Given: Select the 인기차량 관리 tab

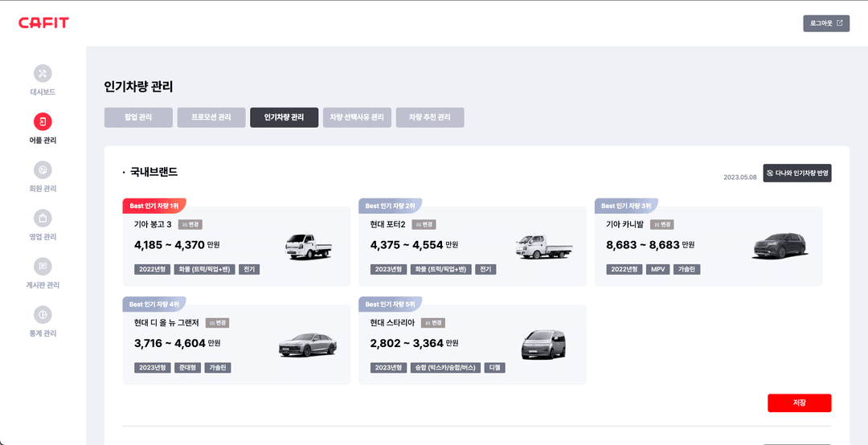Looking at the screenshot, I should tap(284, 117).
